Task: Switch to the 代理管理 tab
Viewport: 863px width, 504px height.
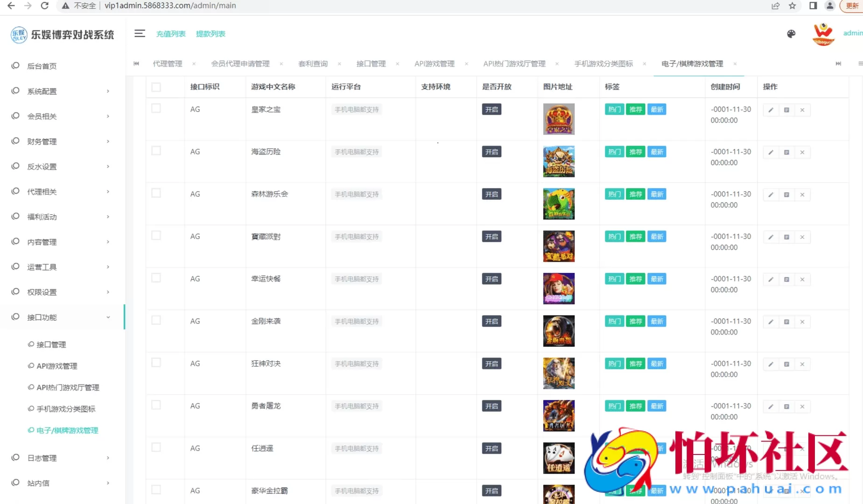Action: 167,63
